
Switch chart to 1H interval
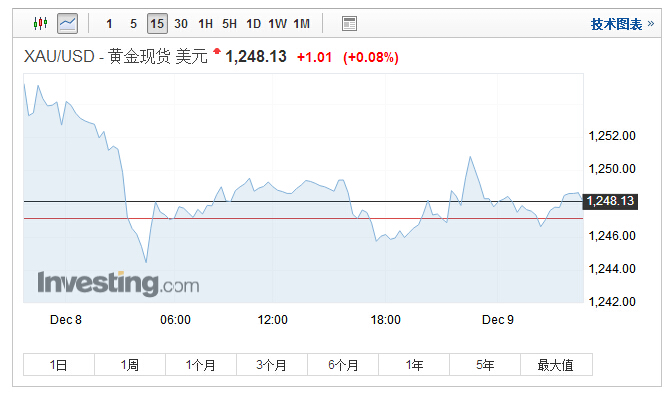tap(205, 23)
